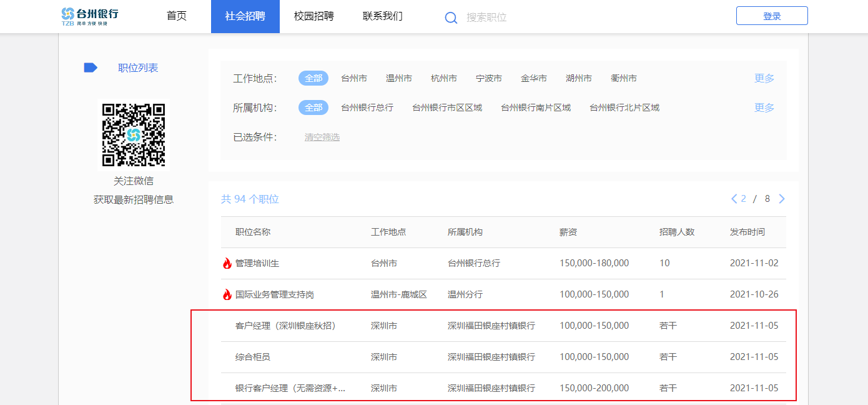Filter work location by 台州市

click(x=354, y=78)
